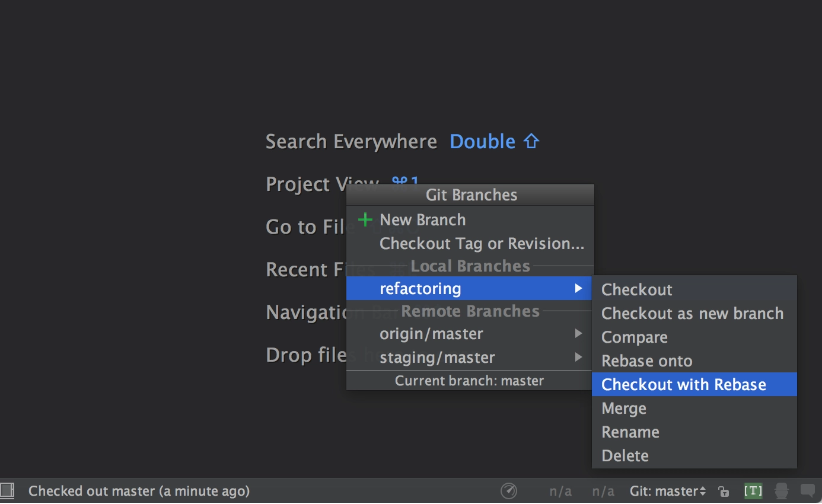
Task: Click the first n/a line separator field
Action: [560, 491]
